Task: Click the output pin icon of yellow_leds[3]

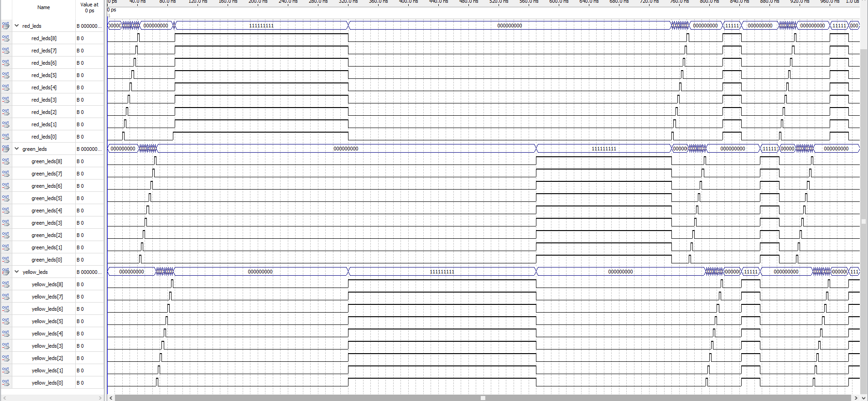Action: pyautogui.click(x=5, y=345)
